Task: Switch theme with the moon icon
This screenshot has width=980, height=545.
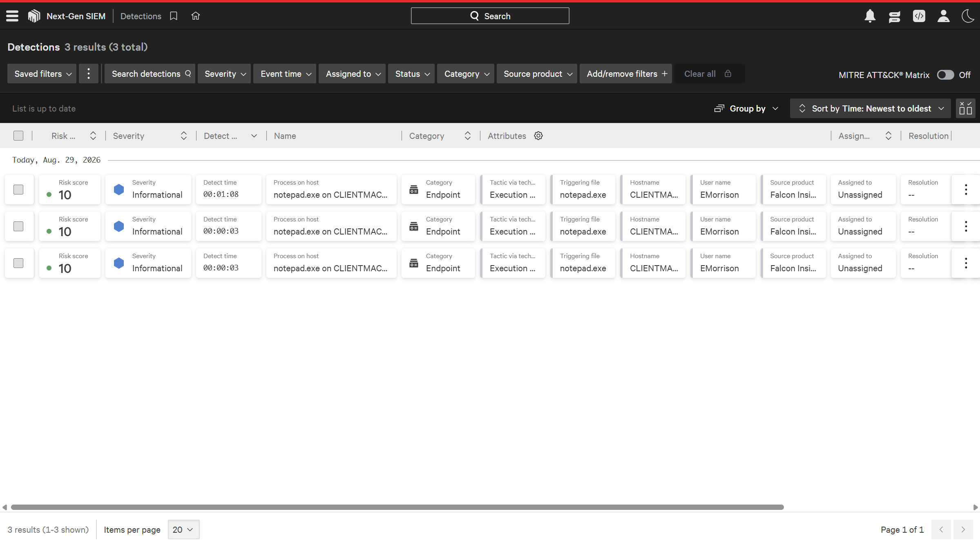Action: [968, 16]
